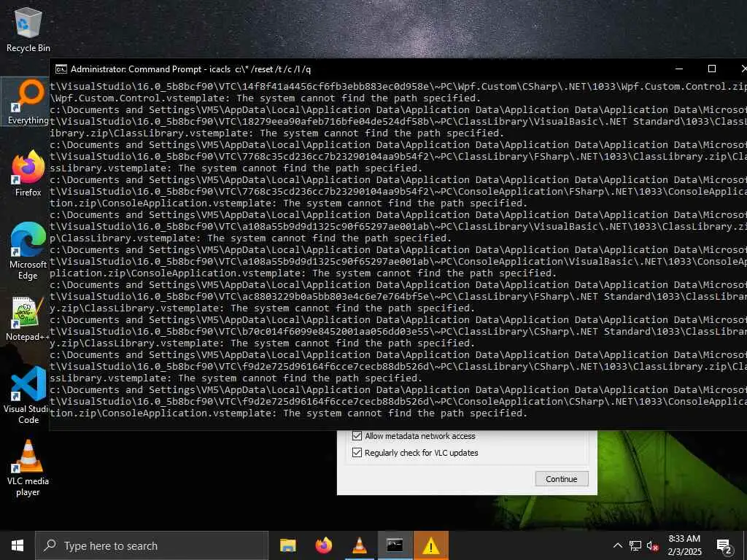Switch to Command Prompt taskbar button

point(395,545)
